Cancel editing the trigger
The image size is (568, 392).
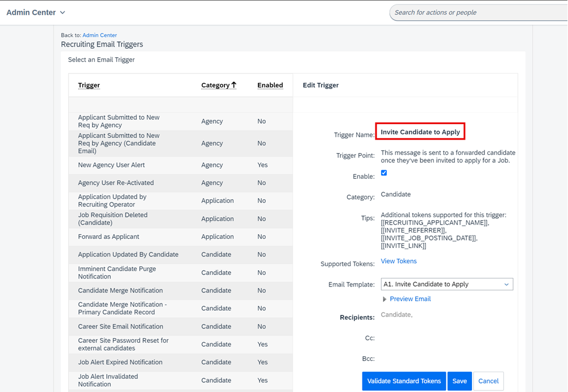click(x=488, y=381)
